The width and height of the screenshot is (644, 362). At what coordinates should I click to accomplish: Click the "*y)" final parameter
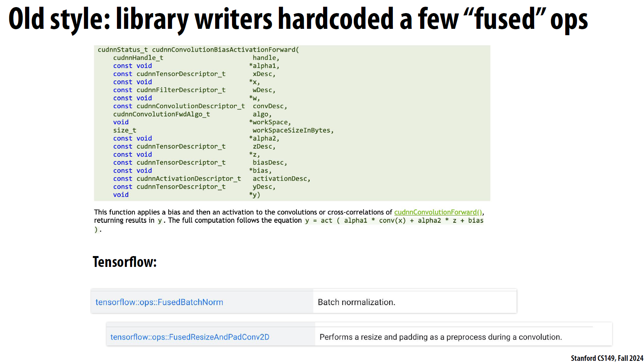(x=255, y=195)
